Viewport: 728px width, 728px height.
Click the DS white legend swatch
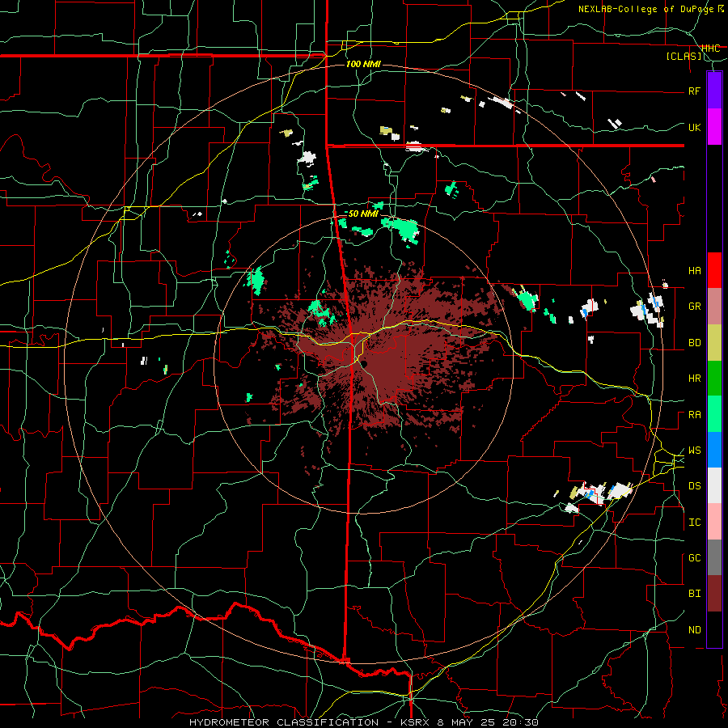pos(714,485)
